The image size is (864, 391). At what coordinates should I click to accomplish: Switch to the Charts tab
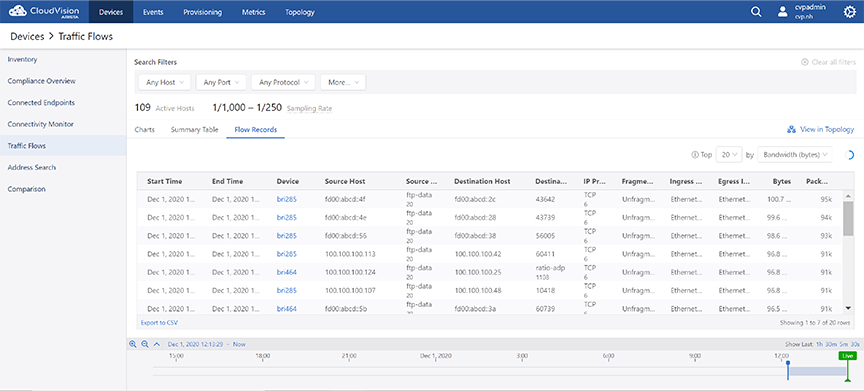[x=144, y=130]
